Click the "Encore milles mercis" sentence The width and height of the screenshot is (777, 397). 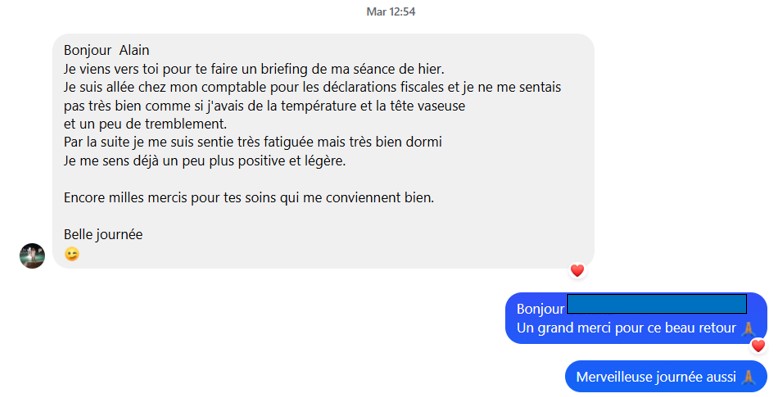[249, 198]
